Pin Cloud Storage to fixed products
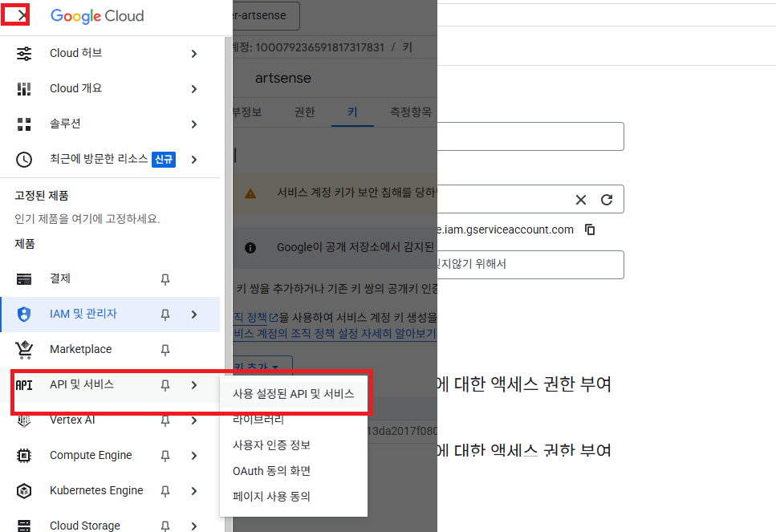The image size is (776, 532). pos(165,526)
